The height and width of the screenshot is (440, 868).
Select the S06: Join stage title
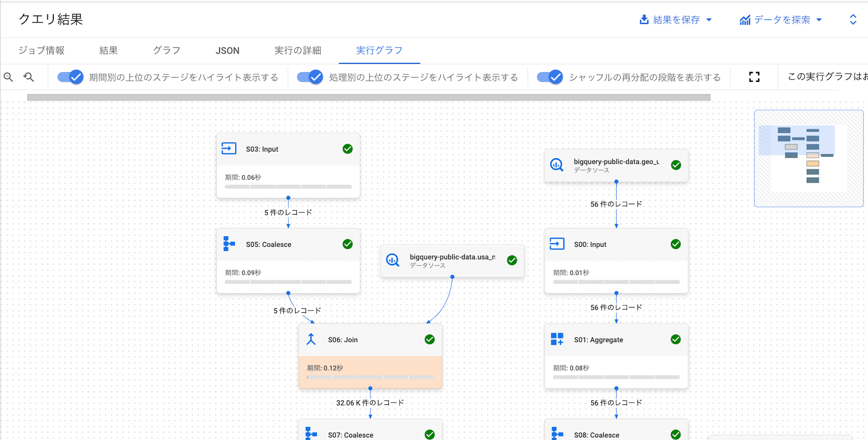[x=343, y=340]
